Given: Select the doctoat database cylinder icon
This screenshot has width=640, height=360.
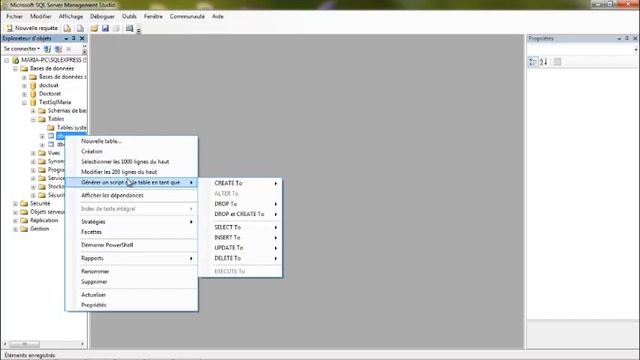Looking at the screenshot, I should pyautogui.click(x=33, y=85).
